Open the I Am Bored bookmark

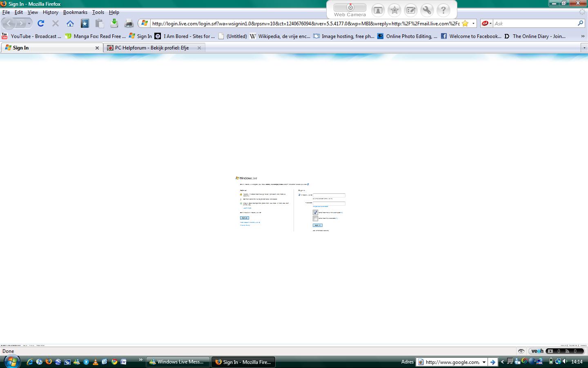[185, 36]
